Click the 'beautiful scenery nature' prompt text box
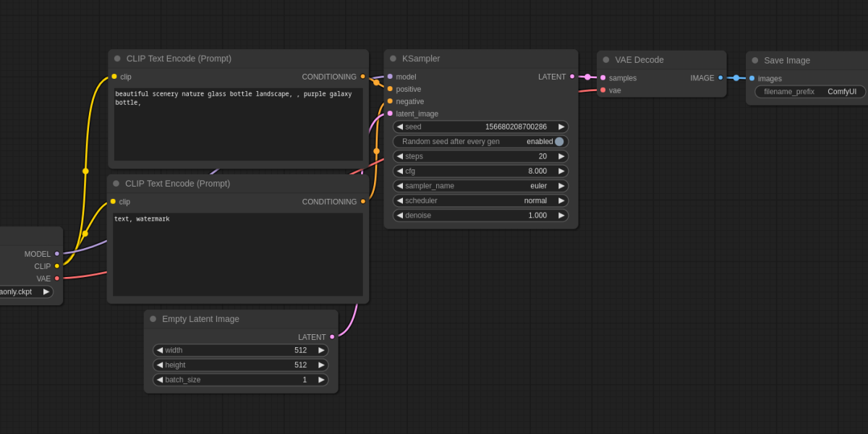The width and height of the screenshot is (868, 434). 238,124
